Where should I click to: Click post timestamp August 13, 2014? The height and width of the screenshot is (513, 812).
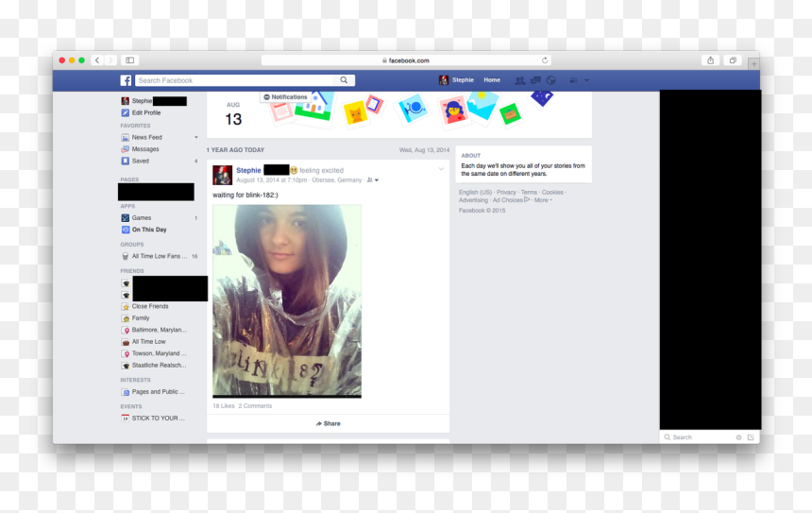click(x=271, y=180)
